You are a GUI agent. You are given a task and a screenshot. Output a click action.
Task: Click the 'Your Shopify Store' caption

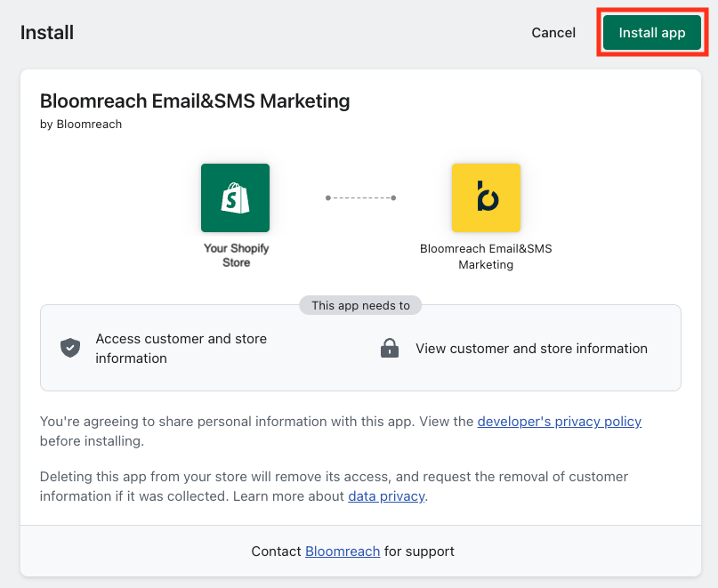tap(237, 255)
